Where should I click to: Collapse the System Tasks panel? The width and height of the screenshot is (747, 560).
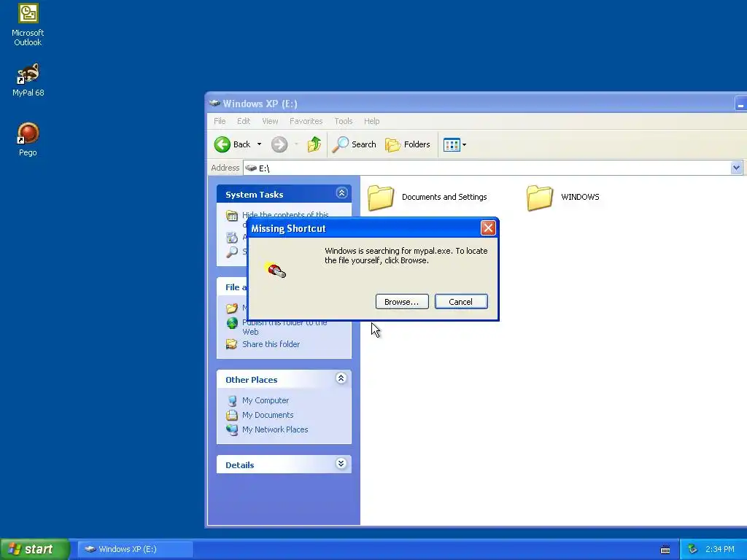341,192
